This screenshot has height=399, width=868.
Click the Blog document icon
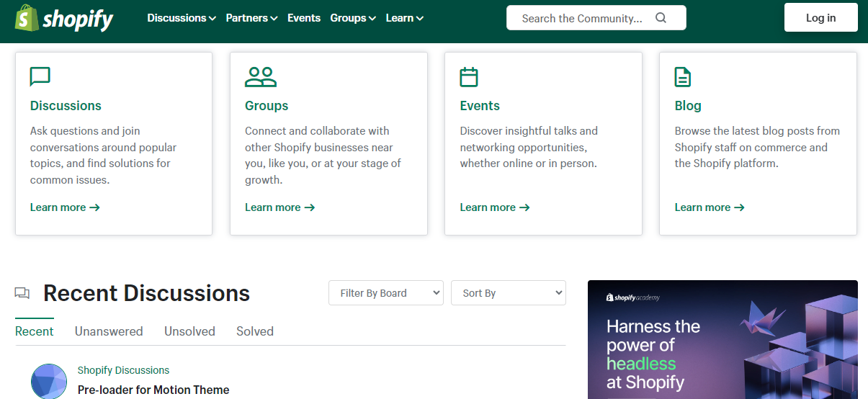click(682, 76)
